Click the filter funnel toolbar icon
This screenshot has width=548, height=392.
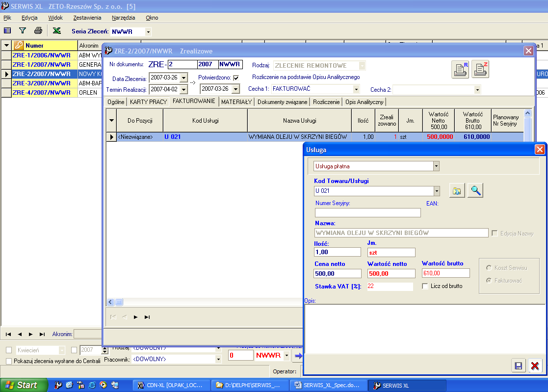pyautogui.click(x=23, y=31)
